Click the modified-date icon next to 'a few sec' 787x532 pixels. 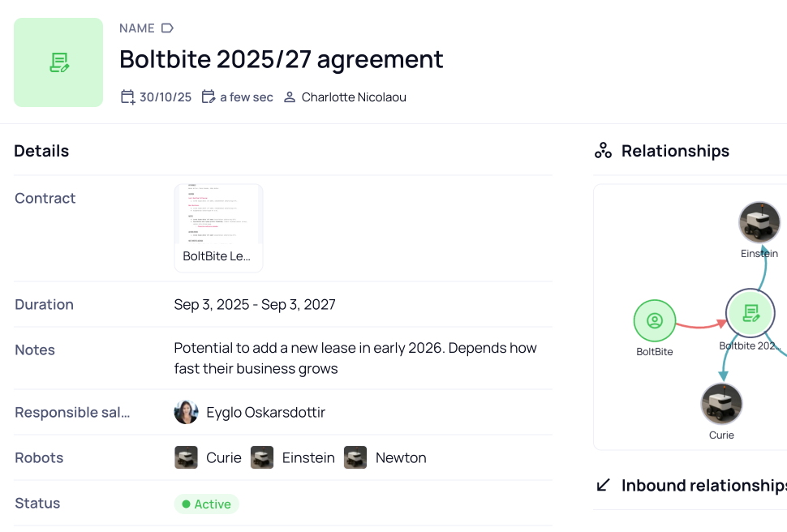click(207, 97)
